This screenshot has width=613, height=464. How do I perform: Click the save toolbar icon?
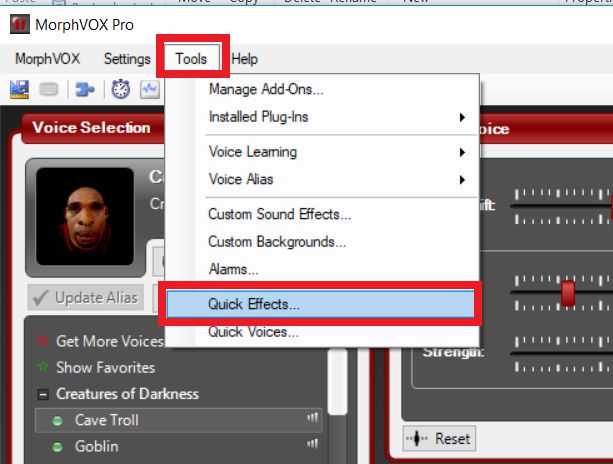click(20, 90)
